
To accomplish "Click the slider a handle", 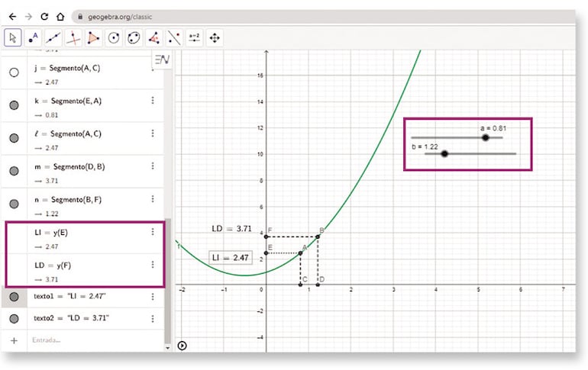I will (x=485, y=137).
